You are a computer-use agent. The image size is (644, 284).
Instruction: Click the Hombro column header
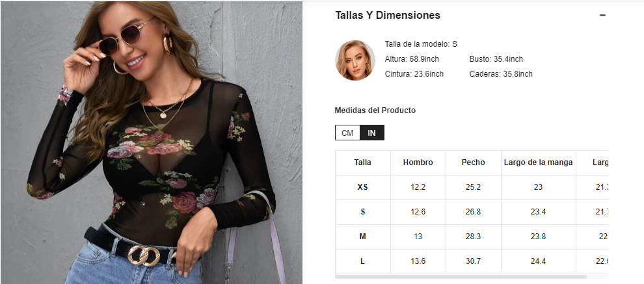(x=418, y=162)
